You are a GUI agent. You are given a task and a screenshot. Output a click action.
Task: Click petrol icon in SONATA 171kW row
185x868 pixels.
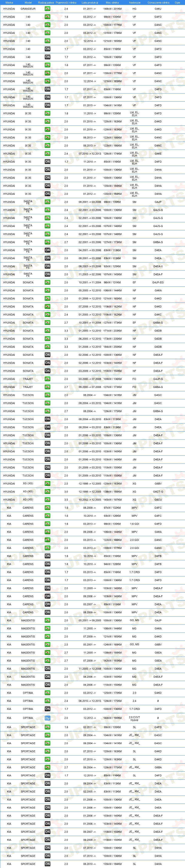pos(48,330)
